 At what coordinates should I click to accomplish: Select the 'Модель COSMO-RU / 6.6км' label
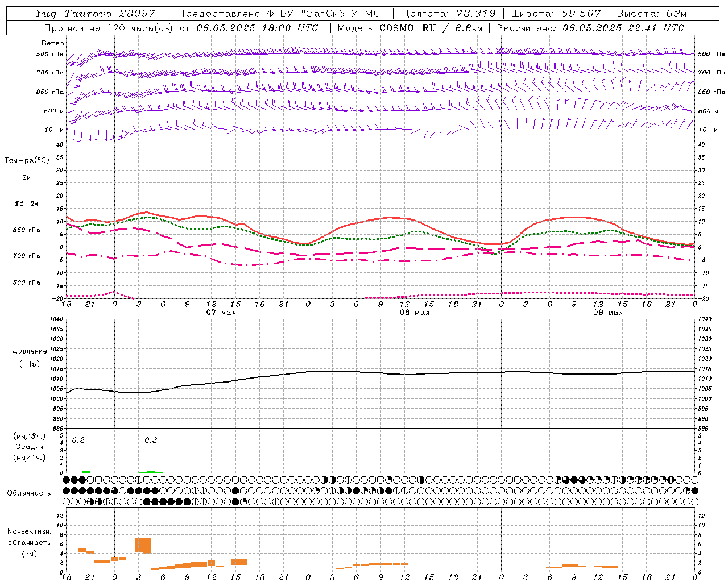pyautogui.click(x=409, y=28)
